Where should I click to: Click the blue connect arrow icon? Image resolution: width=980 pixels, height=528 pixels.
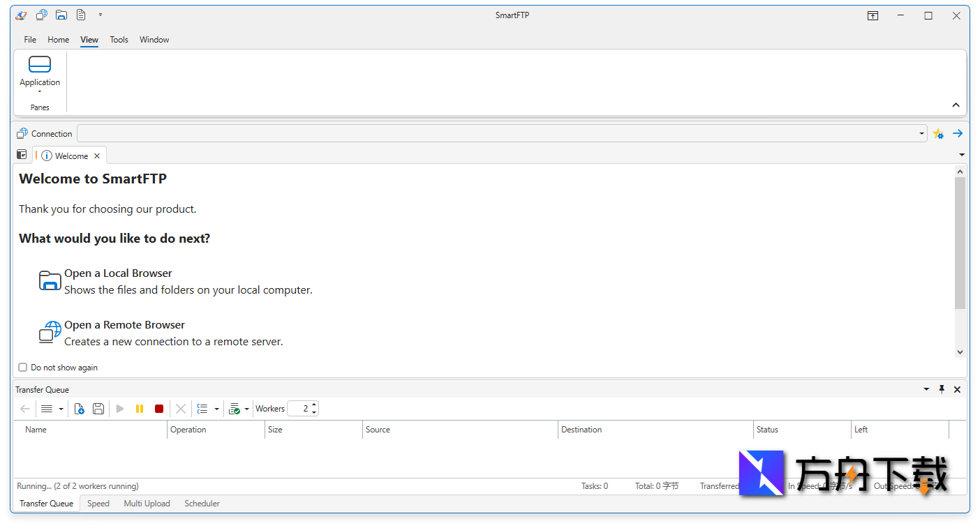point(958,133)
